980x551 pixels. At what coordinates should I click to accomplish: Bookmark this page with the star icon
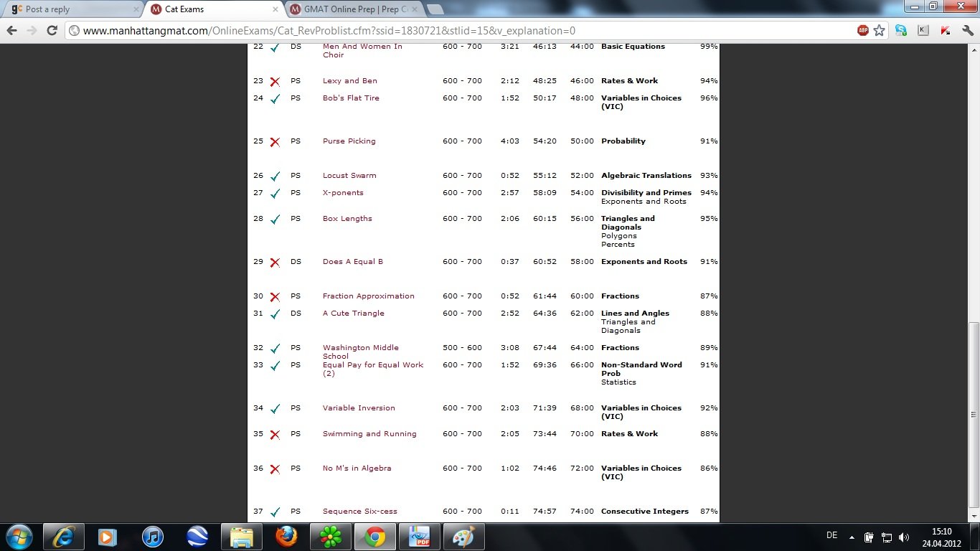pyautogui.click(x=879, y=31)
